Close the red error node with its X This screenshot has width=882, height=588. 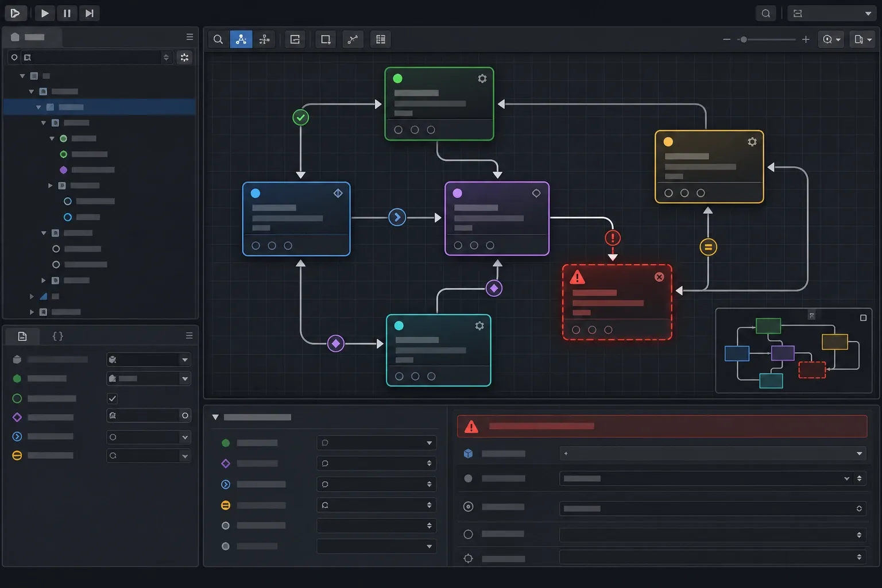(x=659, y=277)
